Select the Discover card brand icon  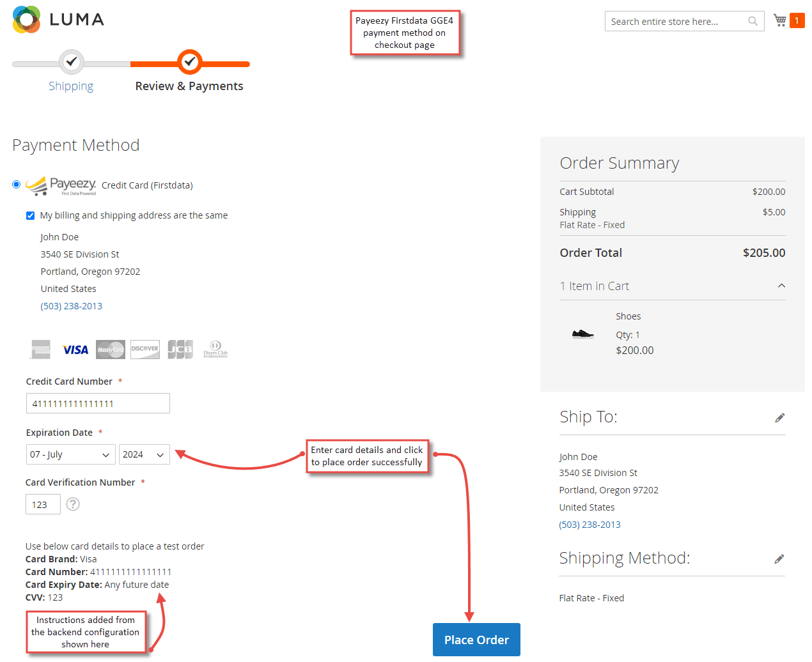[144, 349]
